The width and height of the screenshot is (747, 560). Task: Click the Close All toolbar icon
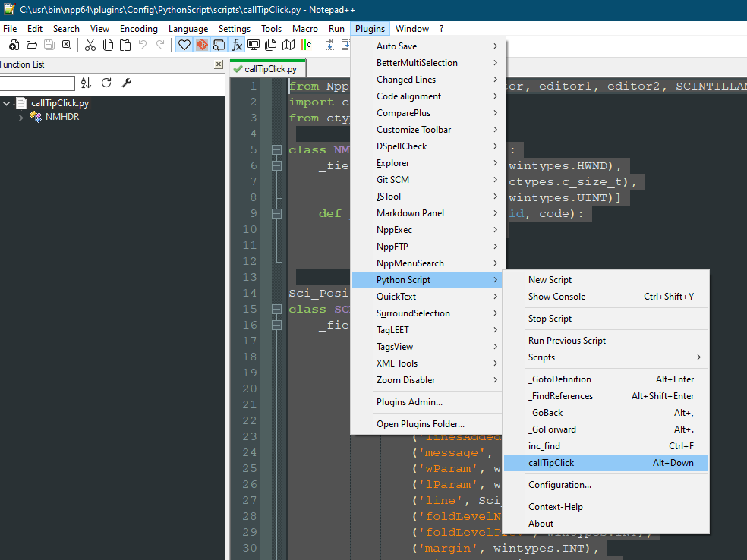coord(67,46)
